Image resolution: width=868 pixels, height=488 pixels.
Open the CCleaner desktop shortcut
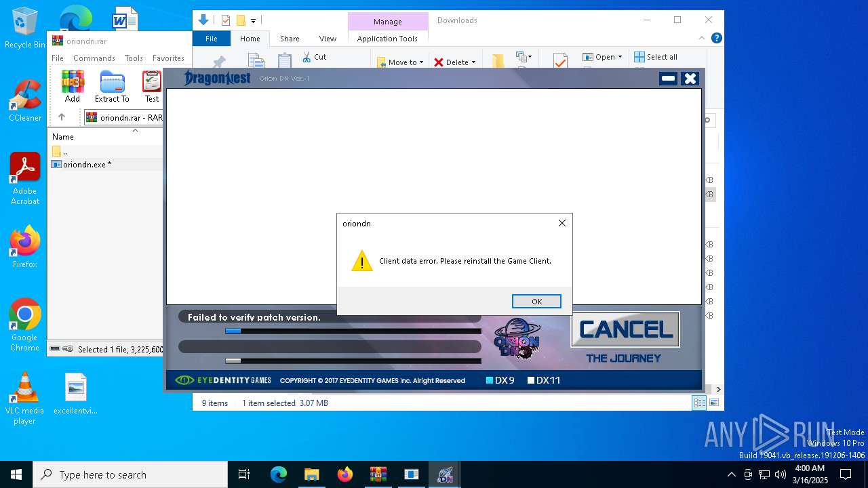click(x=25, y=102)
